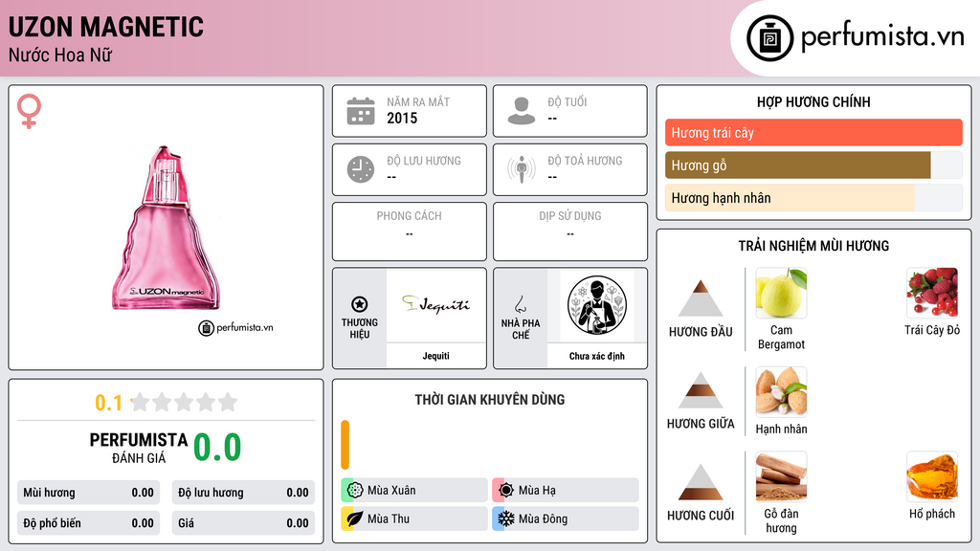This screenshot has height=551, width=980.
Task: Click the Hương cuối pyramid icon
Action: point(701,482)
